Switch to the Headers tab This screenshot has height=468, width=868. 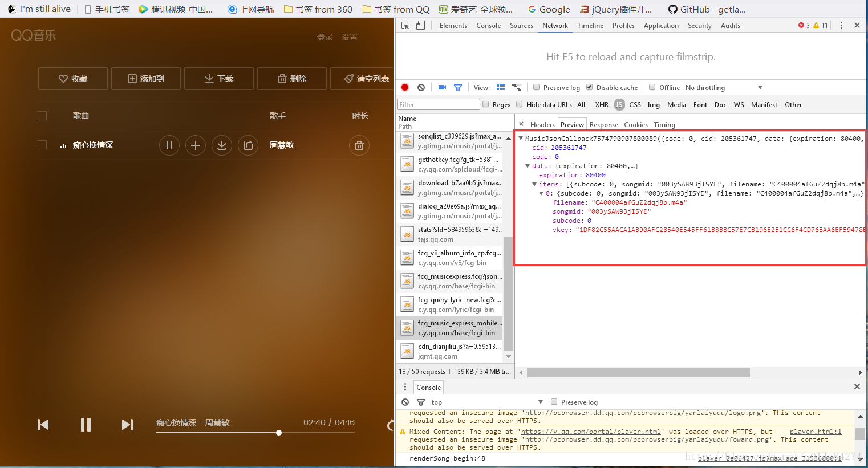click(542, 124)
